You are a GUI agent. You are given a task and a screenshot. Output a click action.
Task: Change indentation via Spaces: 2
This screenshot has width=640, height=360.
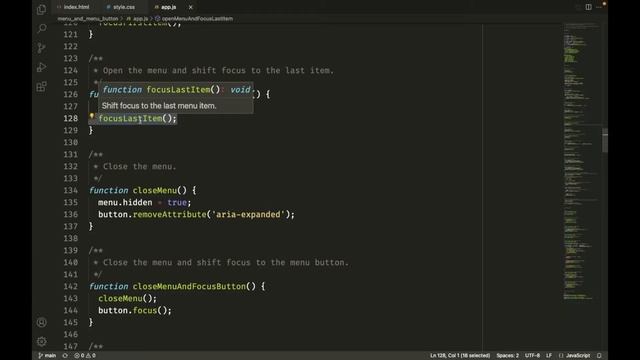(x=507, y=356)
